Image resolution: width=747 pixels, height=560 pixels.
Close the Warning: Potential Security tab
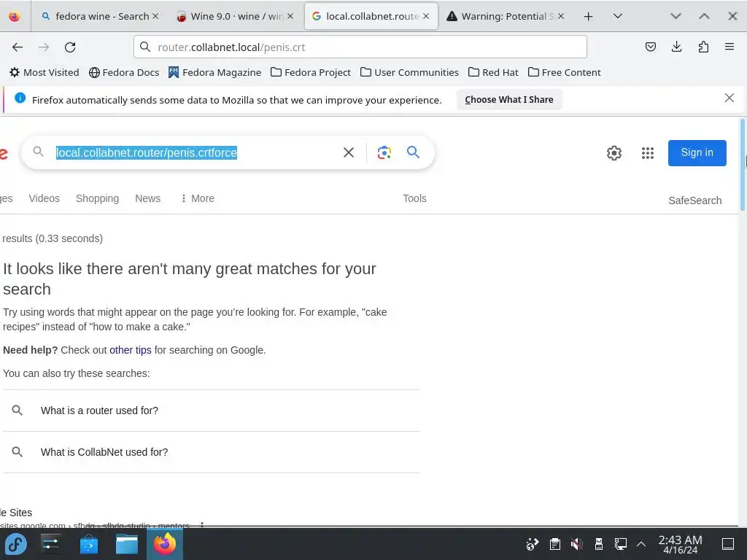click(561, 16)
